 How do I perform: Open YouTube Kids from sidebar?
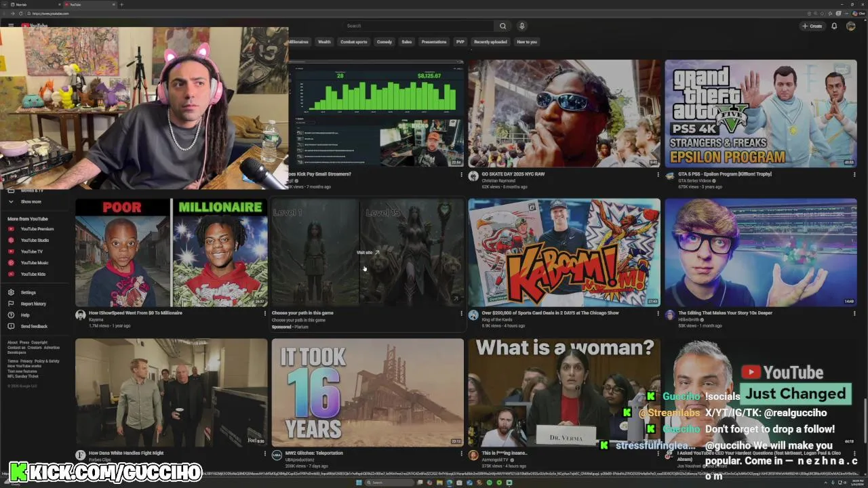pyautogui.click(x=33, y=274)
